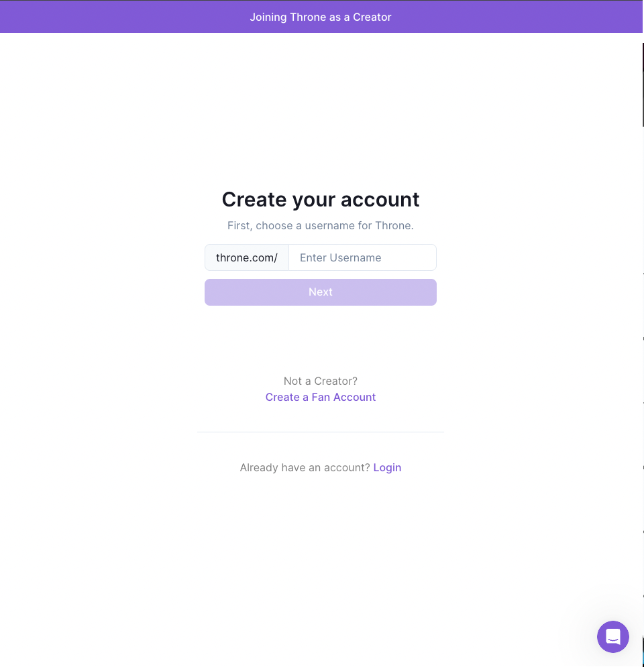Click the horizontal divider above the login prompt
The width and height of the screenshot is (644, 667).
coord(321,432)
